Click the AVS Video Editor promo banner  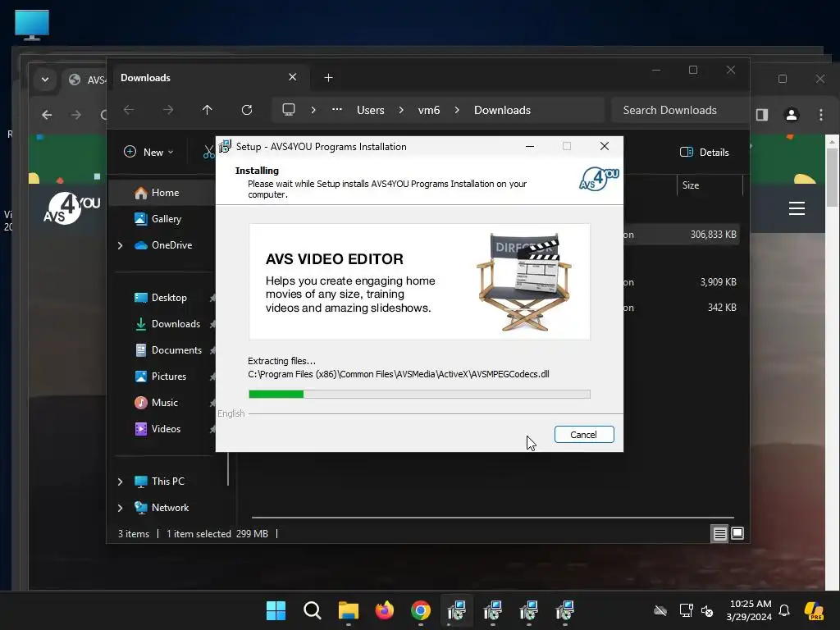[x=419, y=282]
